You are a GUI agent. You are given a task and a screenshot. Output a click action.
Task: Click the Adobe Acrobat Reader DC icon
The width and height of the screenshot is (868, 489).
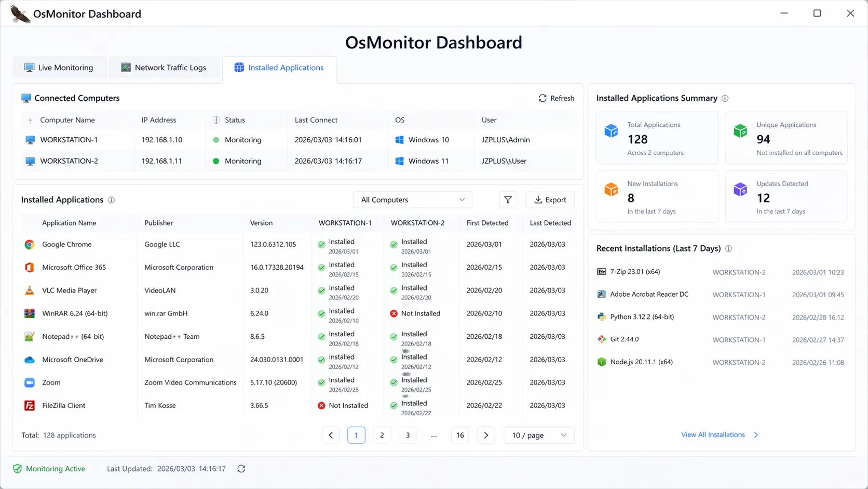click(602, 294)
